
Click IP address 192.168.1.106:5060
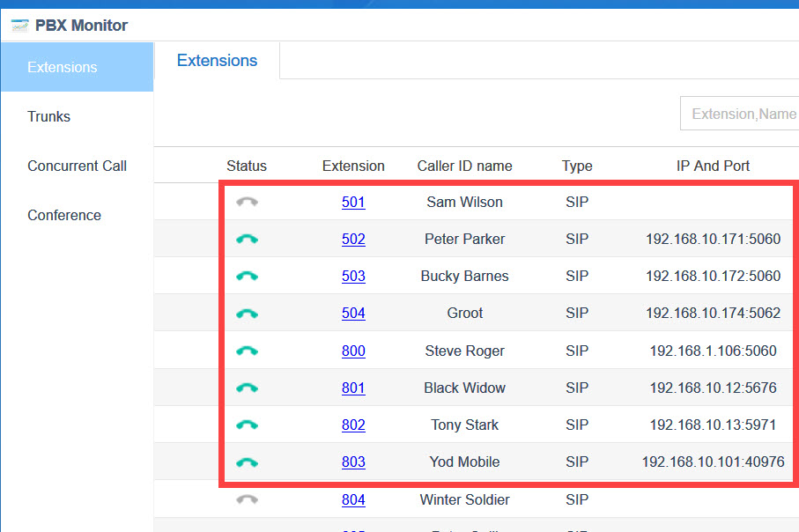click(x=713, y=351)
